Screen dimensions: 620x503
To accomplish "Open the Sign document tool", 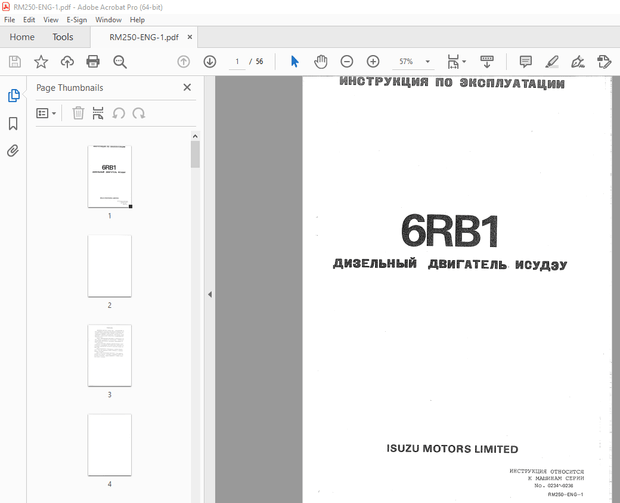I will click(578, 62).
